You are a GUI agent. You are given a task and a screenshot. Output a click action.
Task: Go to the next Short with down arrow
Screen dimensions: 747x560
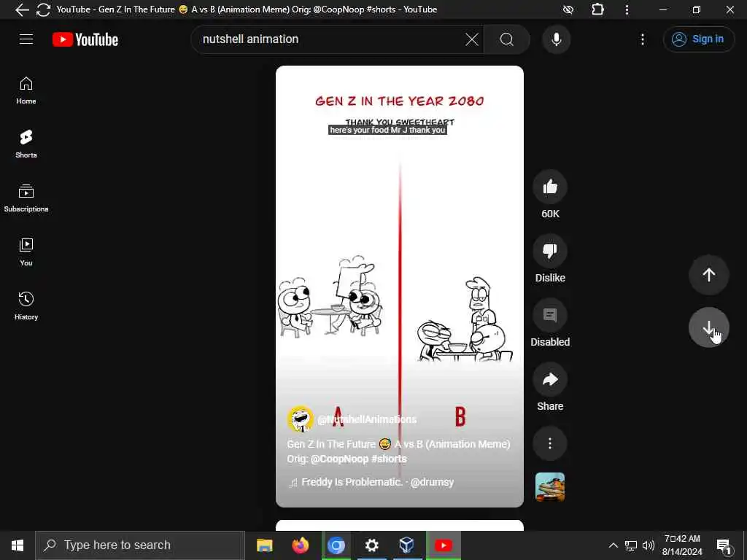[x=708, y=327]
